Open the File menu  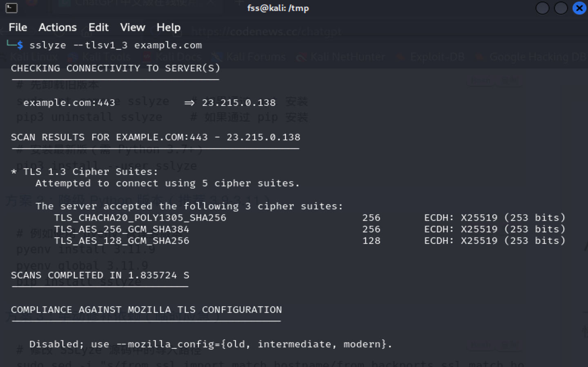point(18,27)
